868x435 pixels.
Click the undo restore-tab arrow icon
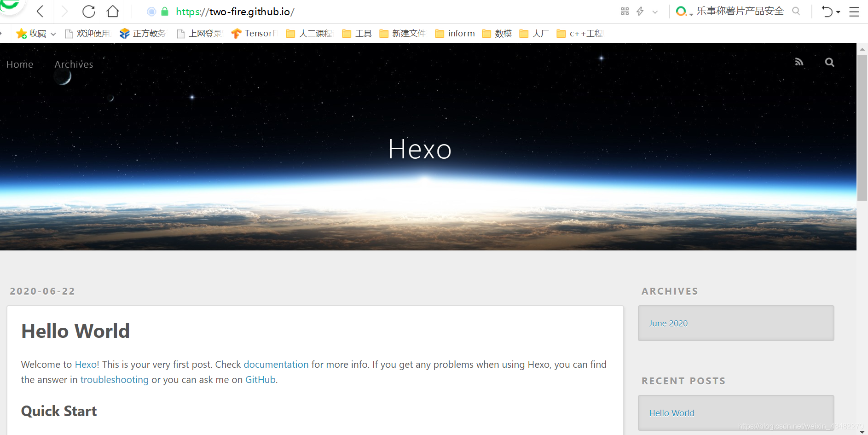(827, 12)
